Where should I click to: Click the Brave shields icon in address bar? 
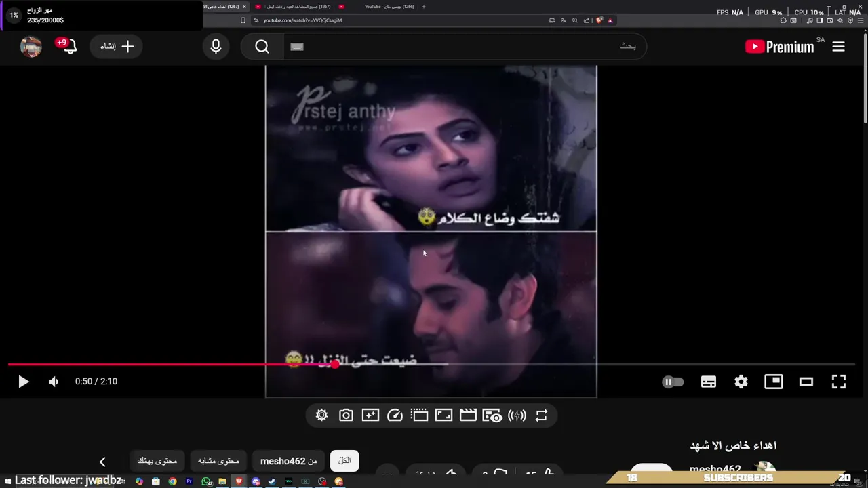pyautogui.click(x=599, y=20)
